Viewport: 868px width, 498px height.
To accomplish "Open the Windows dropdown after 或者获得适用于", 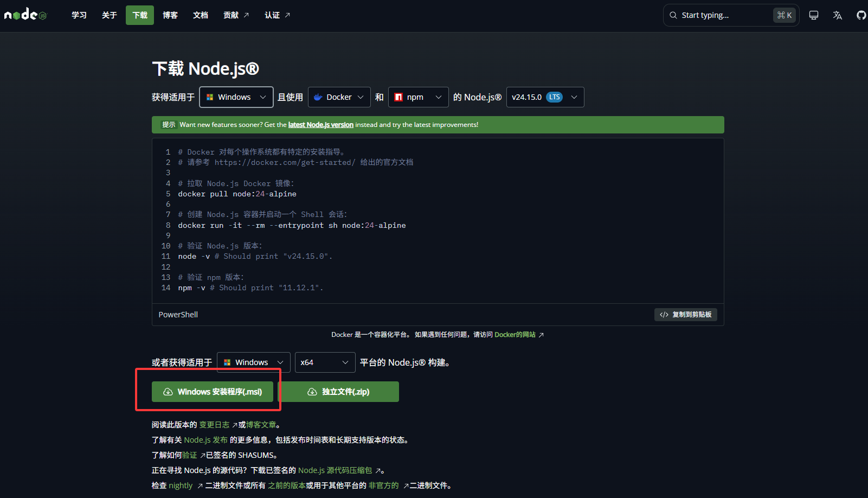I will pos(254,362).
